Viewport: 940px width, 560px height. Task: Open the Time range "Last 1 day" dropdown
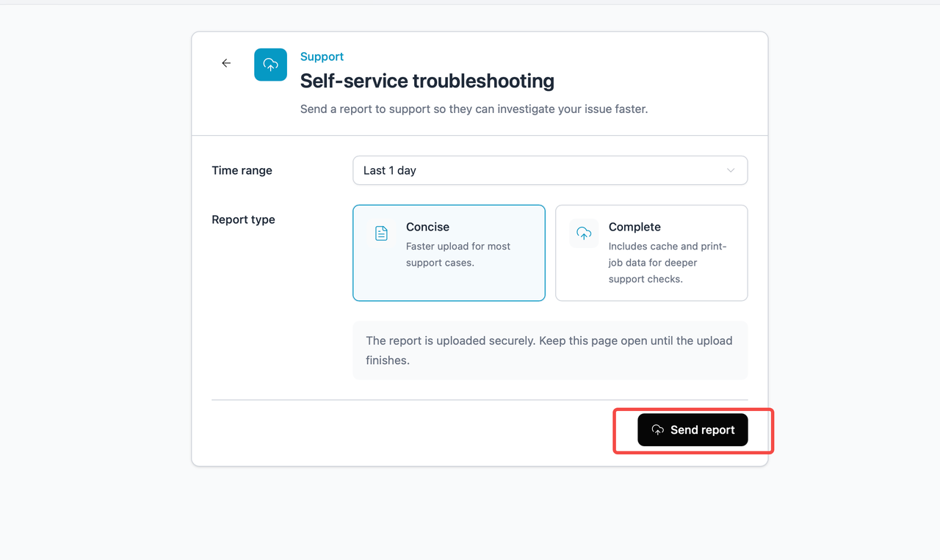tap(550, 170)
